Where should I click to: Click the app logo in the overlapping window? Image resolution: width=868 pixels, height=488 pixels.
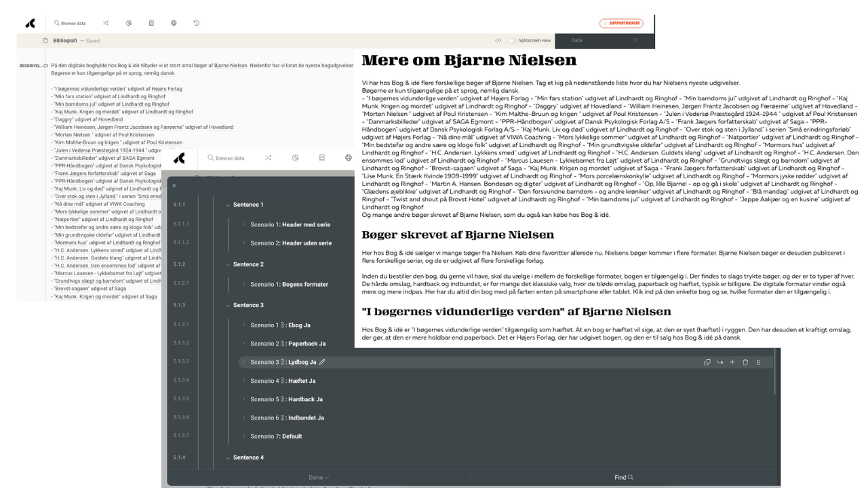pyautogui.click(x=179, y=158)
